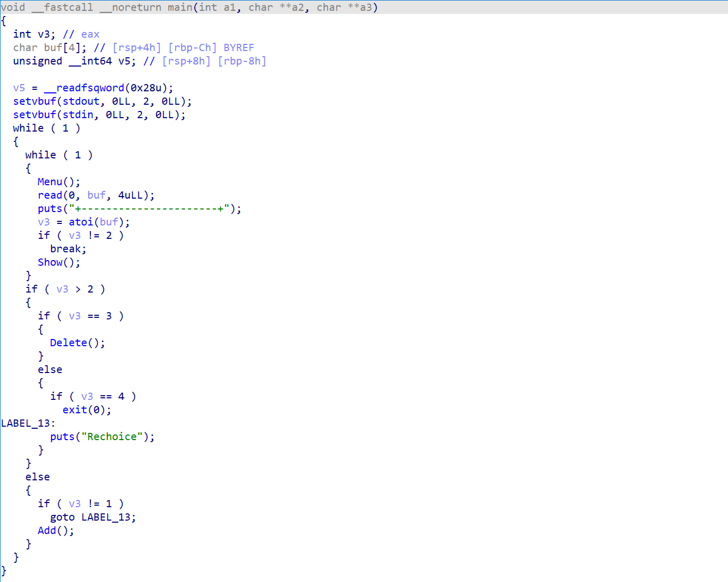
Task: Click the dashed-line string in puts
Action: click(149, 209)
